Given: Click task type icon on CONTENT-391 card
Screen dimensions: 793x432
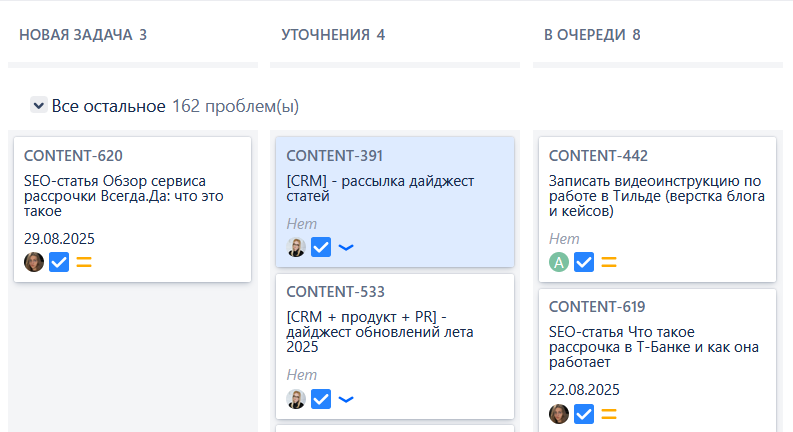Looking at the screenshot, I should pyautogui.click(x=321, y=247).
